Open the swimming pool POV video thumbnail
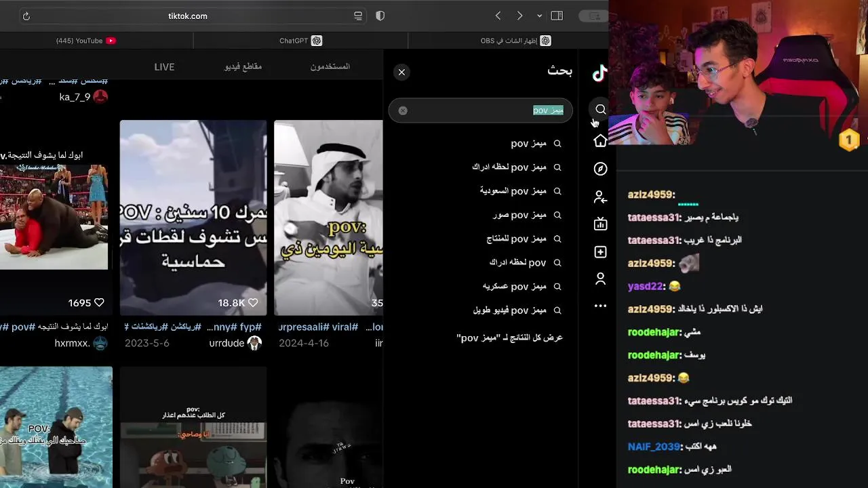 point(56,427)
